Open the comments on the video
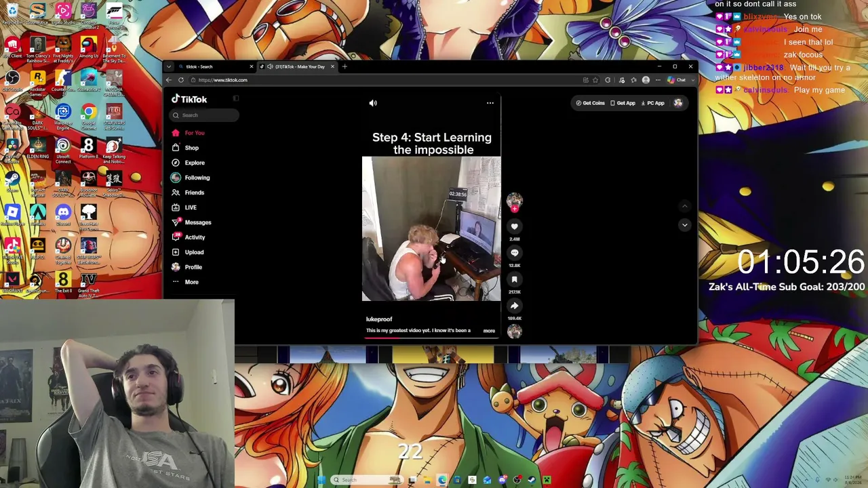 [515, 253]
